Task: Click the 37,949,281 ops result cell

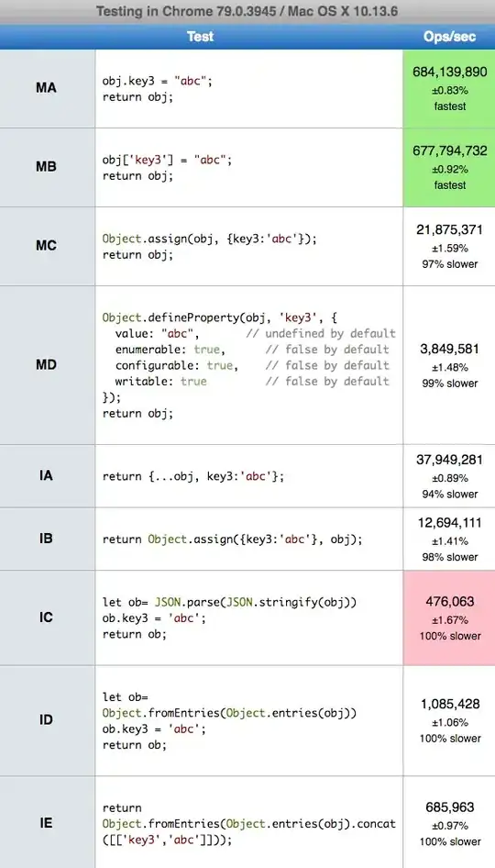Action: [449, 476]
